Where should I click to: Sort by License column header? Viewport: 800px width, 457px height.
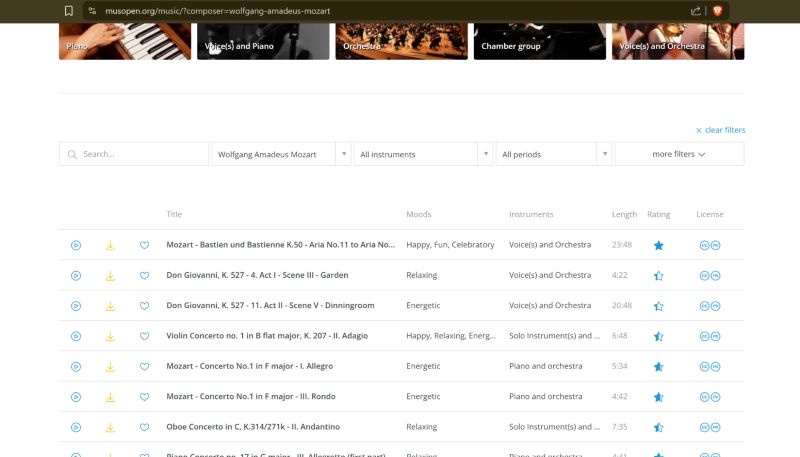click(710, 214)
